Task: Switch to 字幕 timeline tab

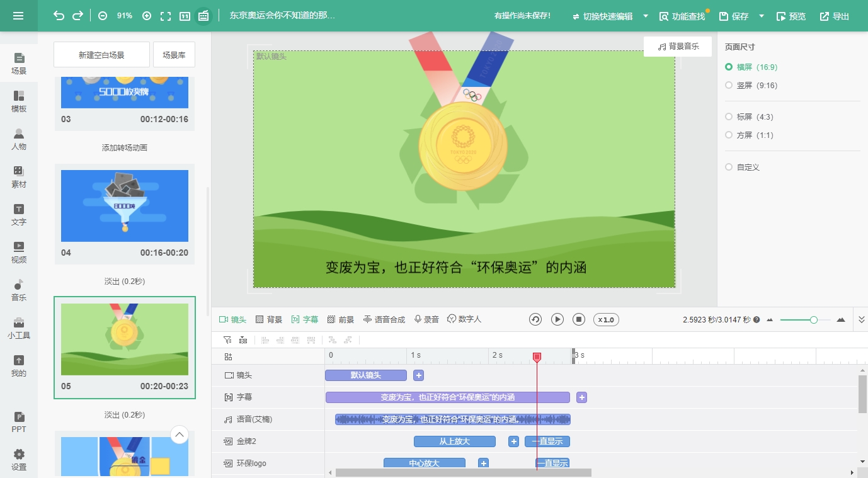Action: [x=304, y=319]
